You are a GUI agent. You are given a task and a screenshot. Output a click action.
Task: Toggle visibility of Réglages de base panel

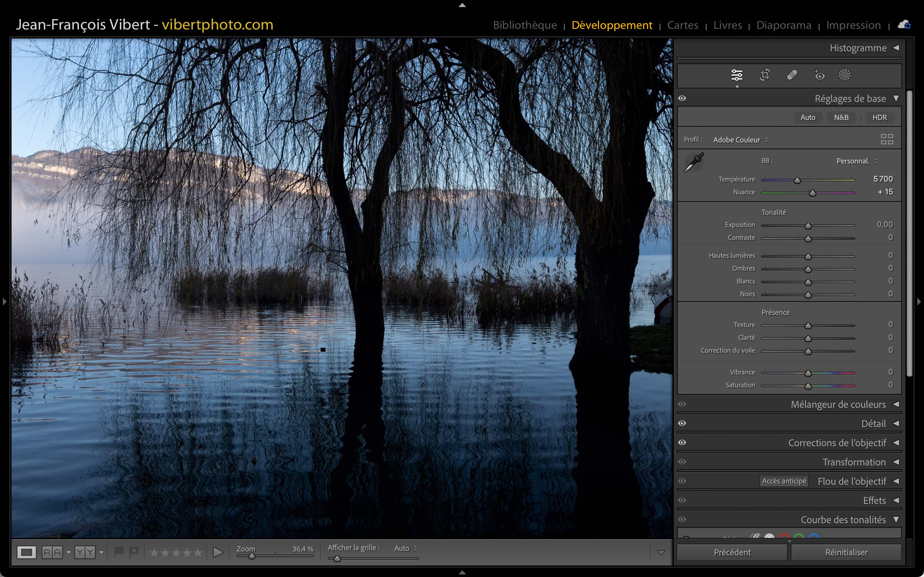682,98
